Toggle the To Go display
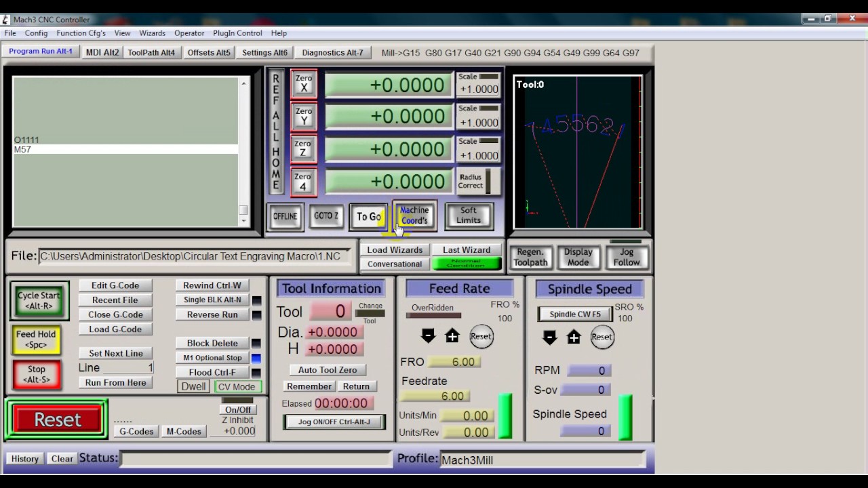The width and height of the screenshot is (868, 488). tap(369, 217)
